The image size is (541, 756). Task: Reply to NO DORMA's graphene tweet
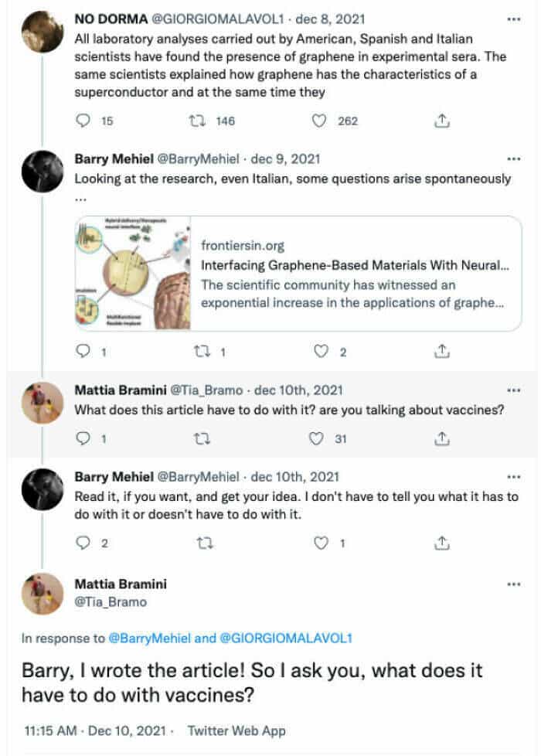(x=84, y=121)
